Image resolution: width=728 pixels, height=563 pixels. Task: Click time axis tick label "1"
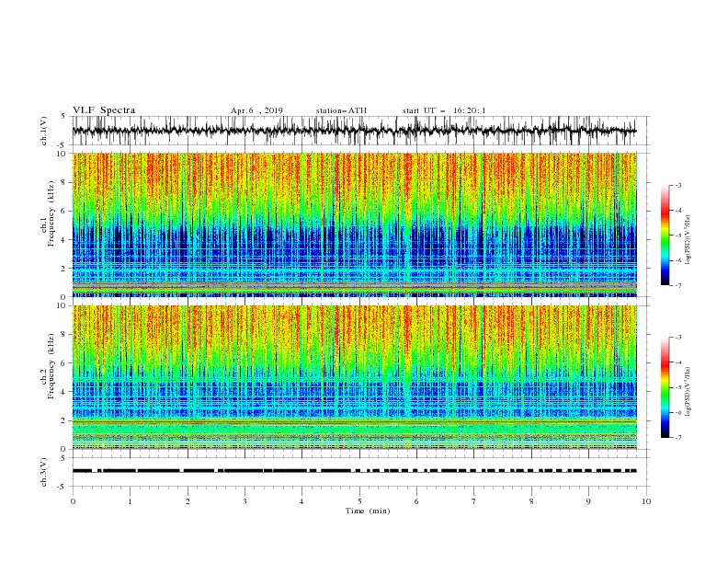[x=130, y=501]
